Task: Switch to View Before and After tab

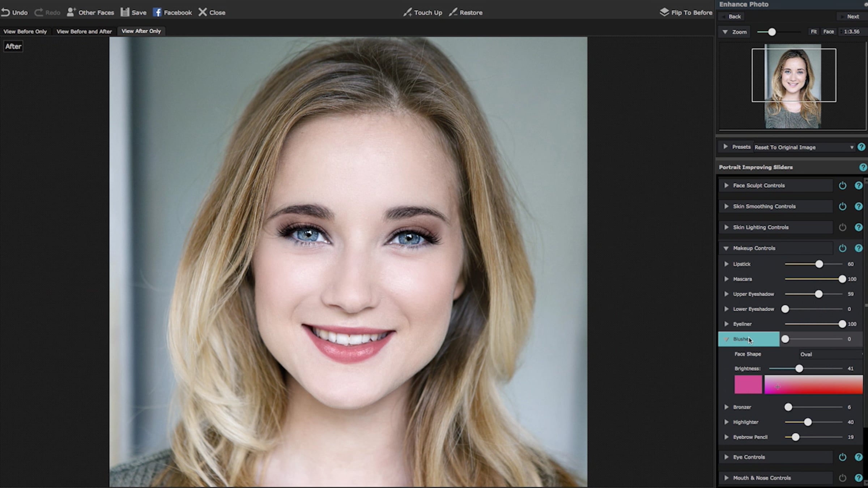Action: [x=84, y=31]
